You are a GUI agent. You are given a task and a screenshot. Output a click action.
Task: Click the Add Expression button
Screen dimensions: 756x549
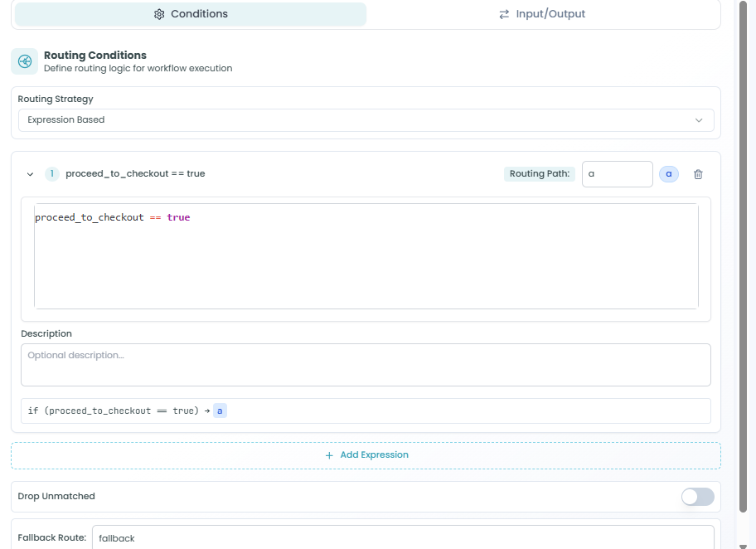point(366,455)
